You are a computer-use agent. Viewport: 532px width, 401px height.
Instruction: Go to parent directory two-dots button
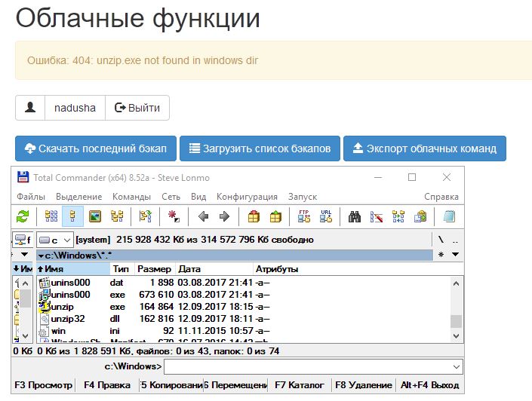455,240
